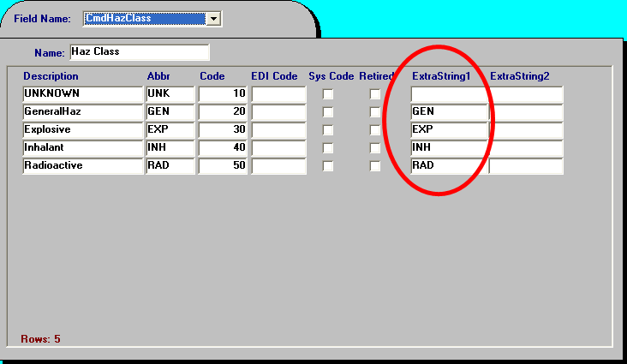
Task: Toggle Sys Code checkbox for Inhalant row
Action: tap(328, 148)
